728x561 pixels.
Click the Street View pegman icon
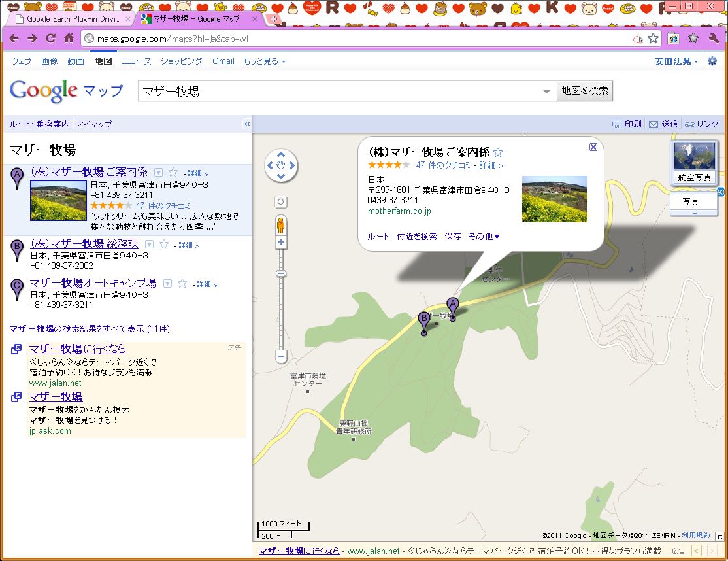pyautogui.click(x=281, y=224)
